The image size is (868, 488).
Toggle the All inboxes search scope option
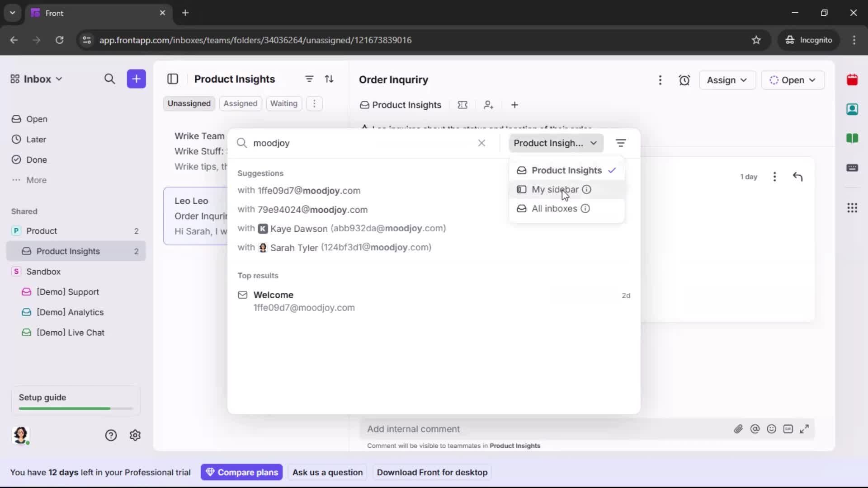554,208
